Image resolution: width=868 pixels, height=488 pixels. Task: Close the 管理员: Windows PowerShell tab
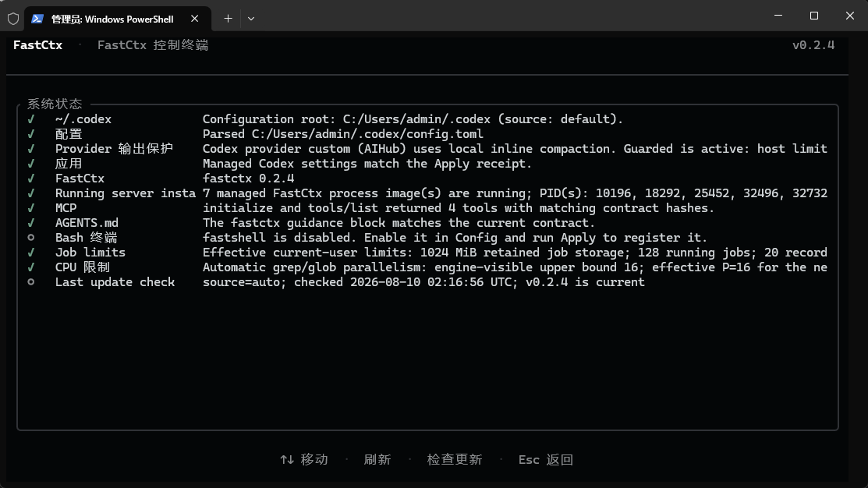pyautogui.click(x=195, y=18)
